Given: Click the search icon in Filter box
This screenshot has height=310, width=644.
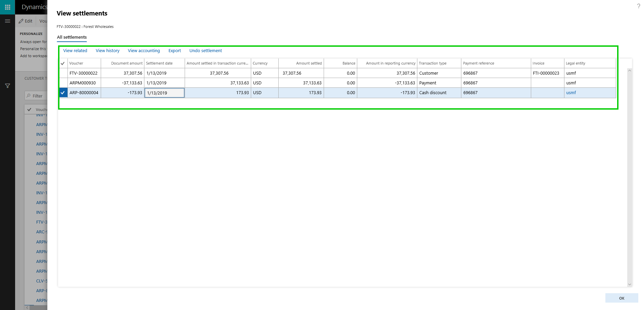Looking at the screenshot, I should tap(29, 96).
